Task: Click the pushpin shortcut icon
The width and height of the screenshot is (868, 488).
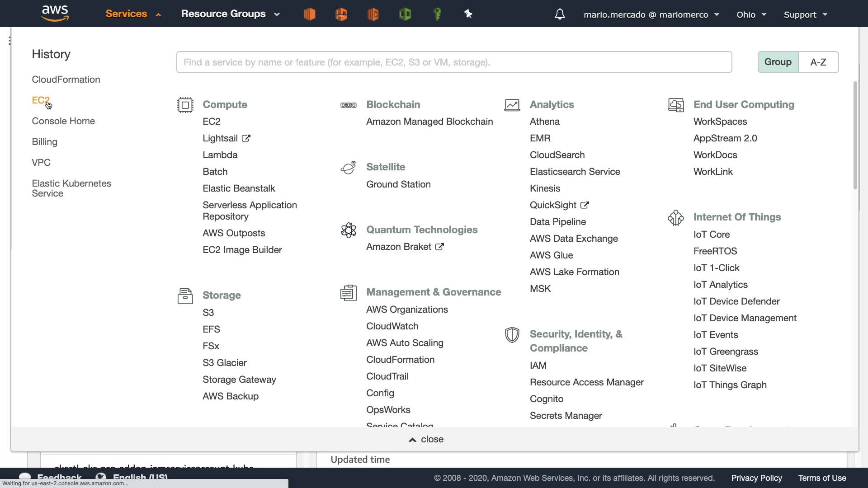Action: (468, 14)
